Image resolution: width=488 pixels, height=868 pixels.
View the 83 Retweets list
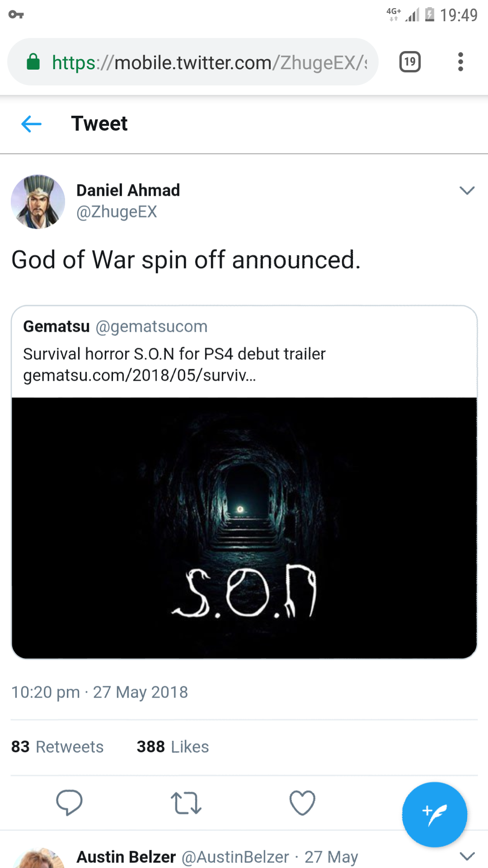[57, 747]
